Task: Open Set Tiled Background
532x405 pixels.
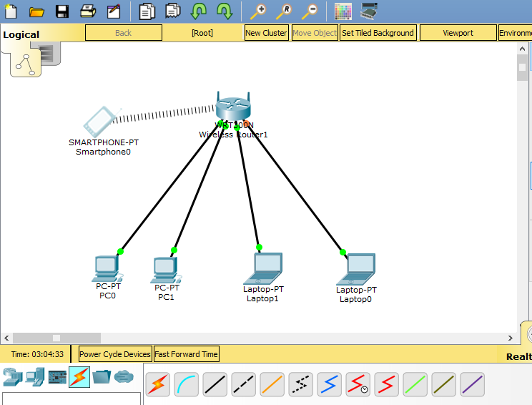Action: [378, 33]
